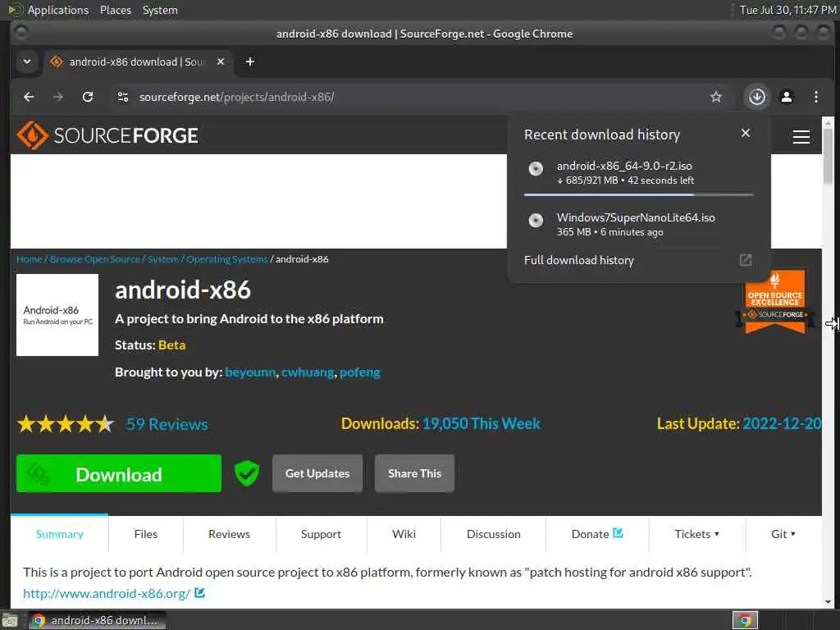Click the Donate external link icon
Image resolution: width=840 pixels, height=630 pixels.
(x=618, y=533)
